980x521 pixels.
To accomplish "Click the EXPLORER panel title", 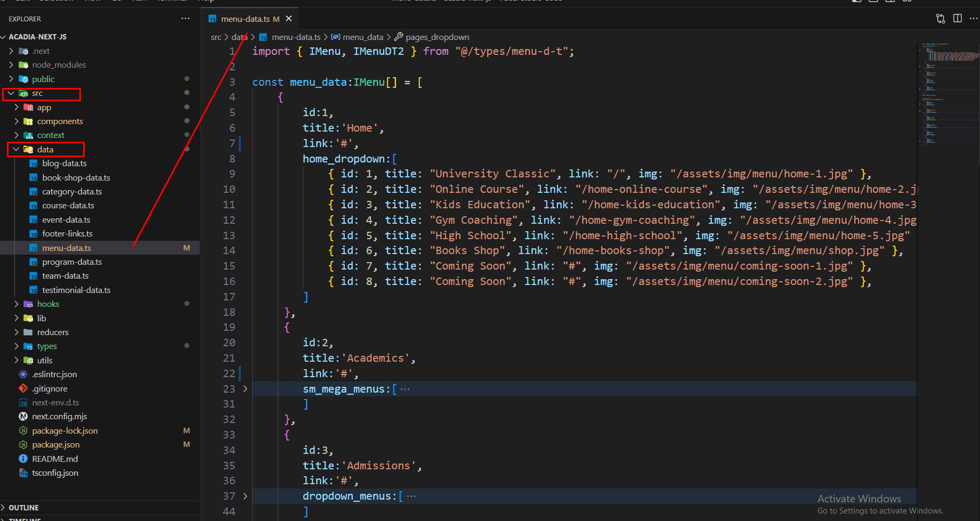I will point(25,19).
